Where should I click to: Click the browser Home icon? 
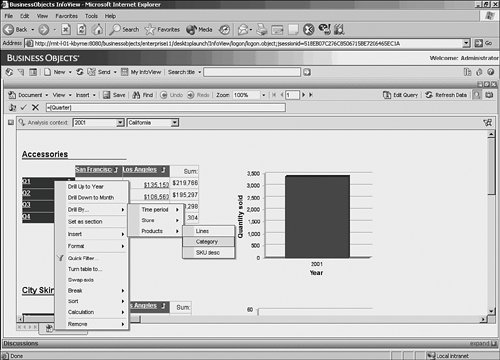97,29
